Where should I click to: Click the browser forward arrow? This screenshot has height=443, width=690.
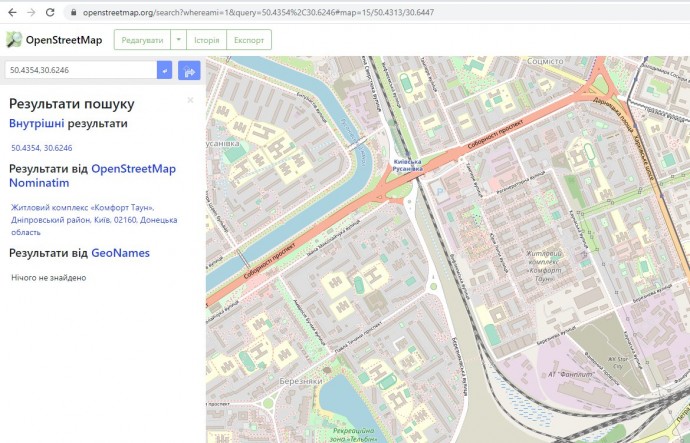coord(30,12)
